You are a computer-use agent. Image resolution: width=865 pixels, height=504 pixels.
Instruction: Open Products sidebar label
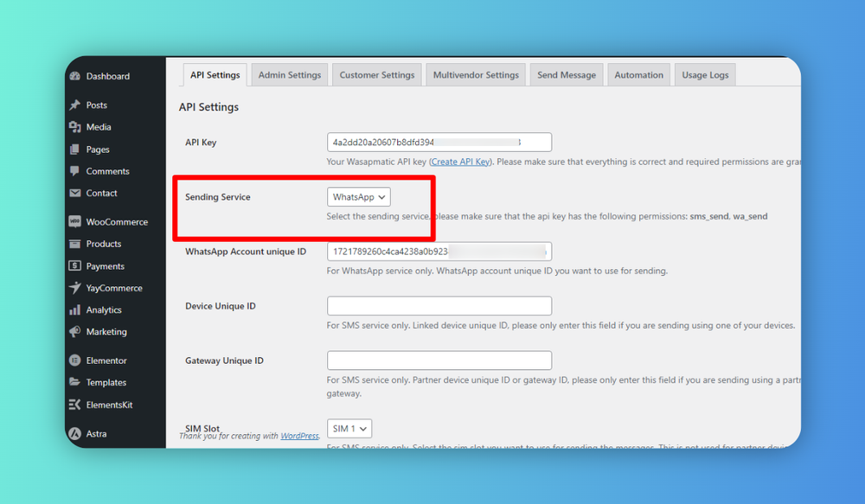(104, 244)
